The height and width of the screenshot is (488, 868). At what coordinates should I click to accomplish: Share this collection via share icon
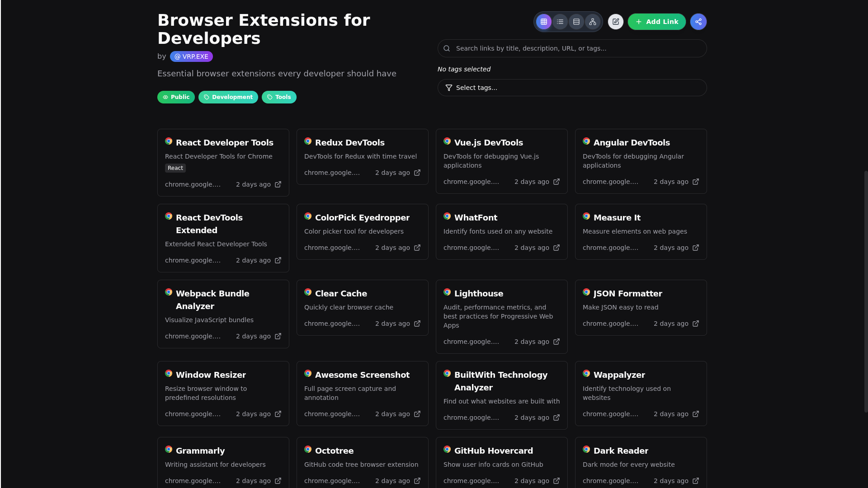pyautogui.click(x=698, y=22)
